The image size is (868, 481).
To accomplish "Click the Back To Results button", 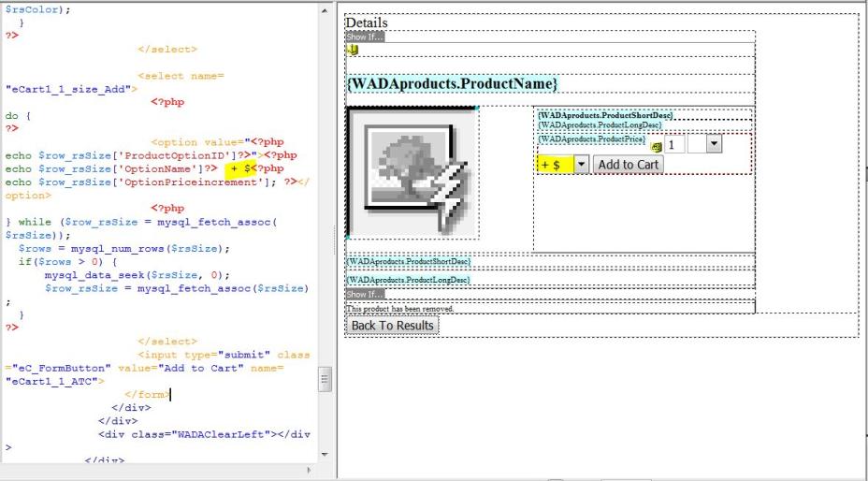I will point(392,326).
